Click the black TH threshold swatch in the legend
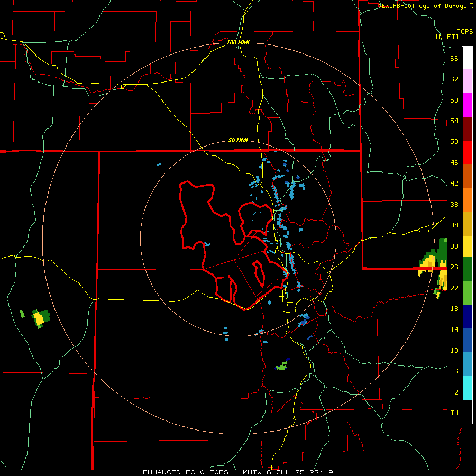This screenshot has width=476, height=476. tap(467, 411)
